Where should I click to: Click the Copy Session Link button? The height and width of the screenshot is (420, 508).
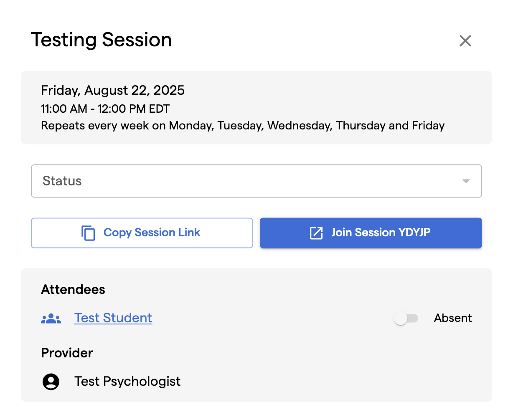142,233
